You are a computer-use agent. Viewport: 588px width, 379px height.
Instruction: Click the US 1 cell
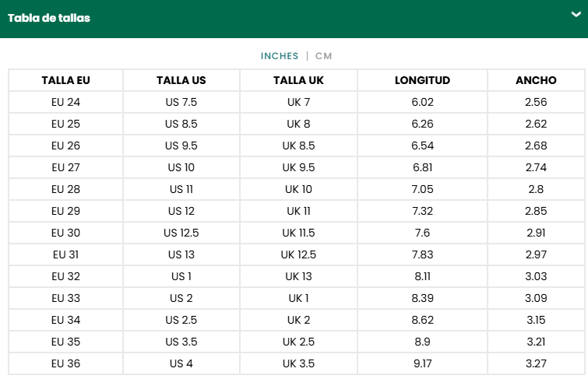click(x=181, y=276)
